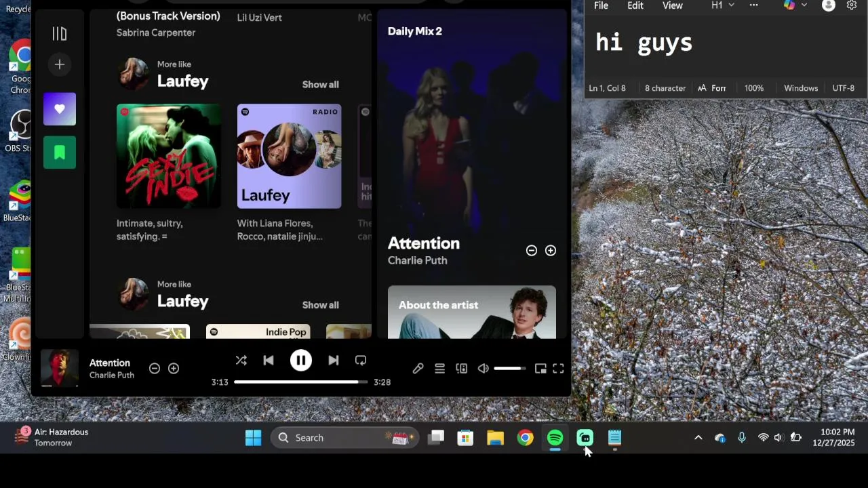Open the three-dot more options in Notepad

click(x=754, y=5)
